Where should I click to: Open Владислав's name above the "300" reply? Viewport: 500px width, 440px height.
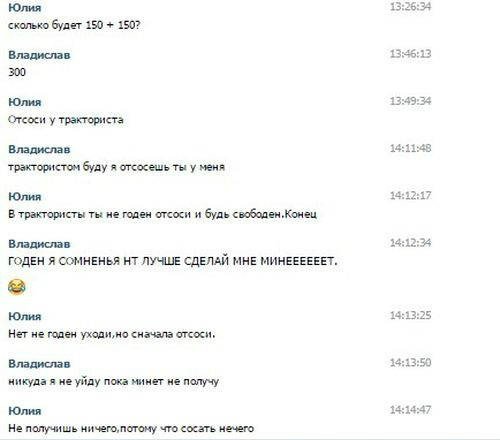point(39,55)
